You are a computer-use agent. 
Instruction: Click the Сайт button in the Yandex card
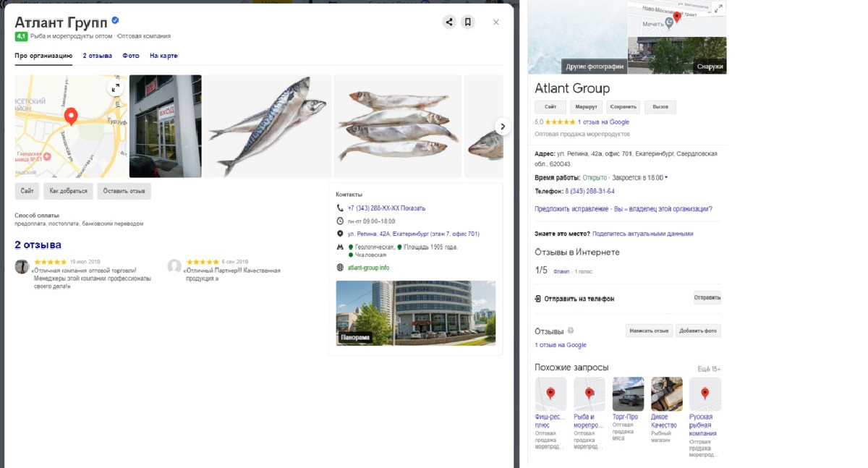[27, 192]
